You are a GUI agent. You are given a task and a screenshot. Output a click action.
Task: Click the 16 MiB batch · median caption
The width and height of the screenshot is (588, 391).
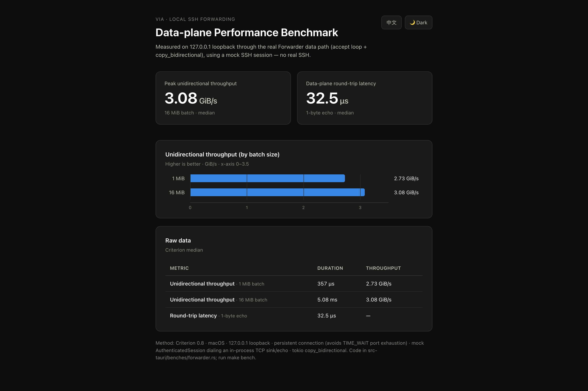click(x=190, y=113)
